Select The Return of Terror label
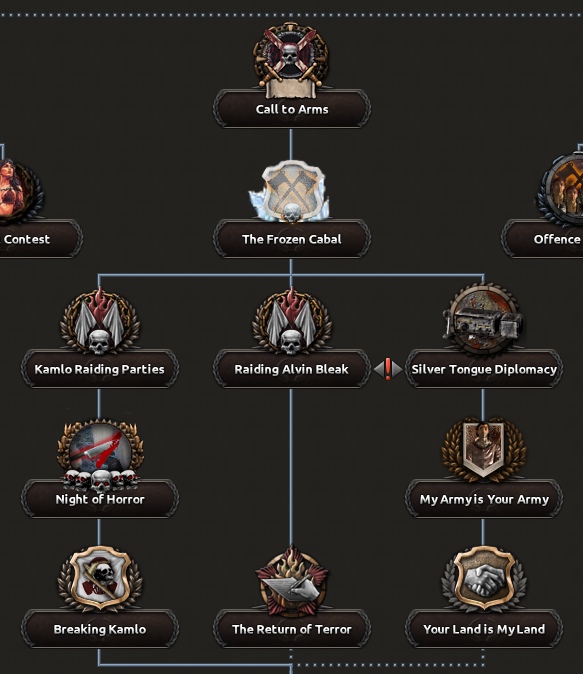583x674 pixels. (292, 629)
